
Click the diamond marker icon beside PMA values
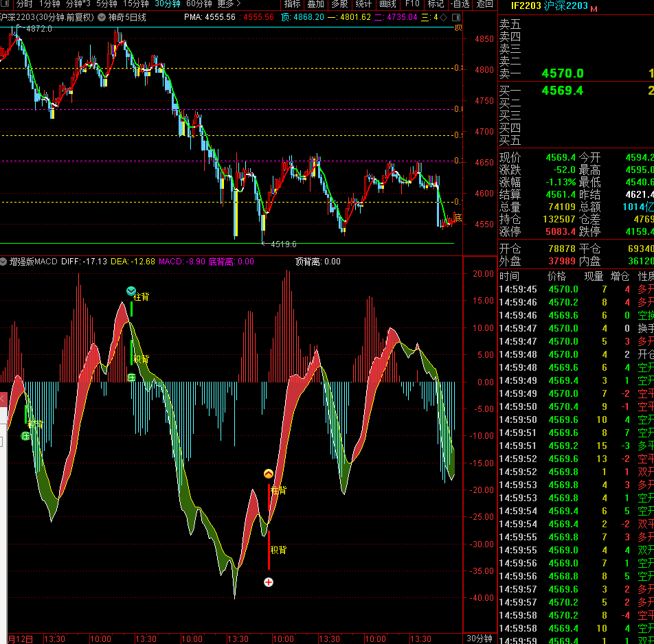(444, 17)
